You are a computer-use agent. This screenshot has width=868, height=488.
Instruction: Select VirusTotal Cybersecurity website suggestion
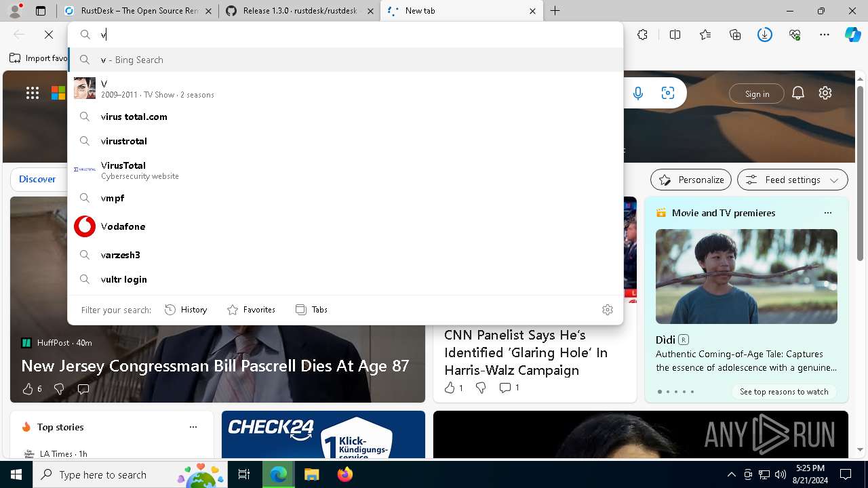click(x=346, y=169)
